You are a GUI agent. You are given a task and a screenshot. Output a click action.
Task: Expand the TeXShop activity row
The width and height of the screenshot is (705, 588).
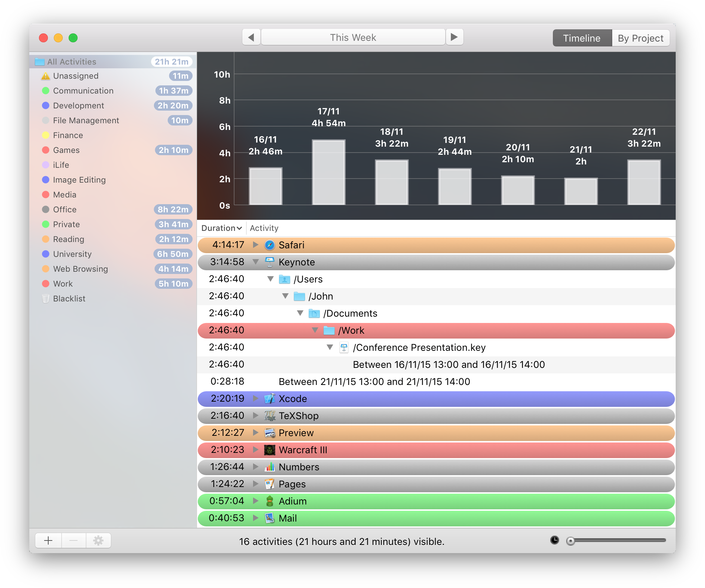256,415
